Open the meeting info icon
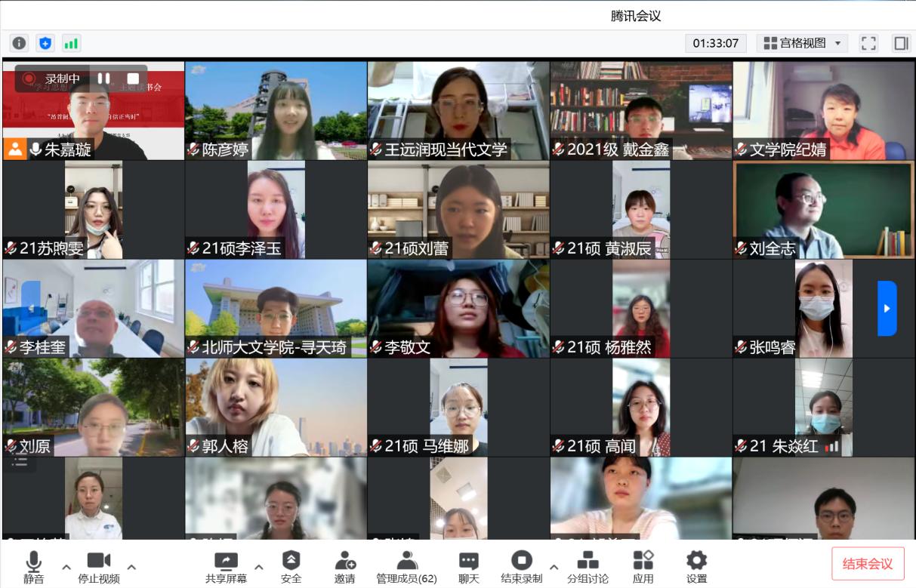Image resolution: width=916 pixels, height=588 pixels. (20, 43)
